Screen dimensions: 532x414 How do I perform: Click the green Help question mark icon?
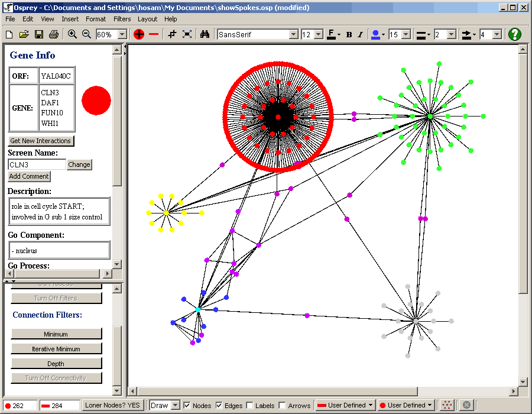[x=515, y=34]
